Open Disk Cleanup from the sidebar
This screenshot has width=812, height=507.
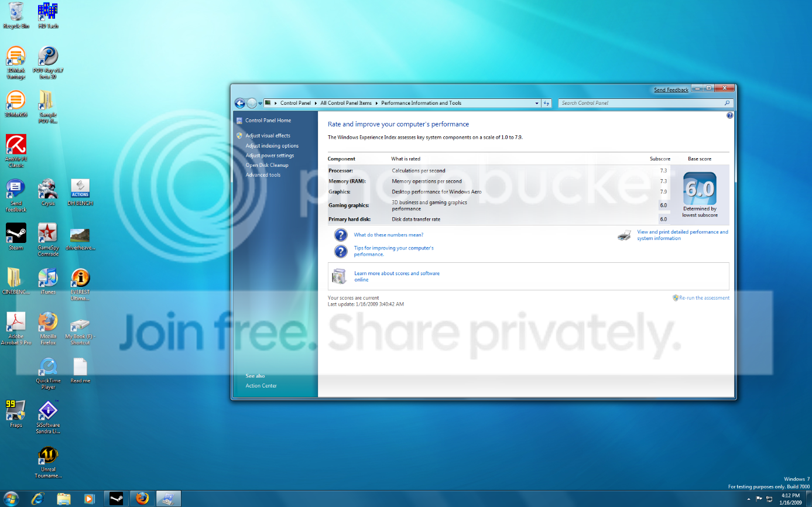(x=267, y=165)
